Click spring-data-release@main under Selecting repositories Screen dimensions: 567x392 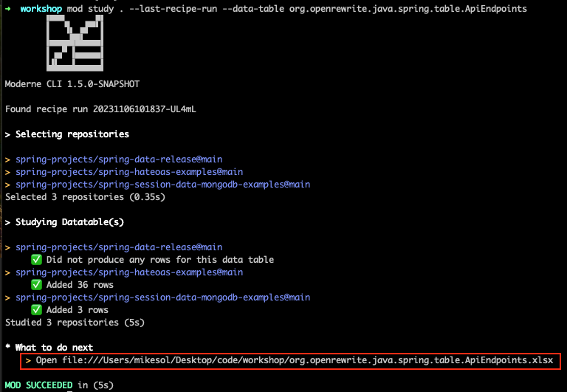pos(119,159)
